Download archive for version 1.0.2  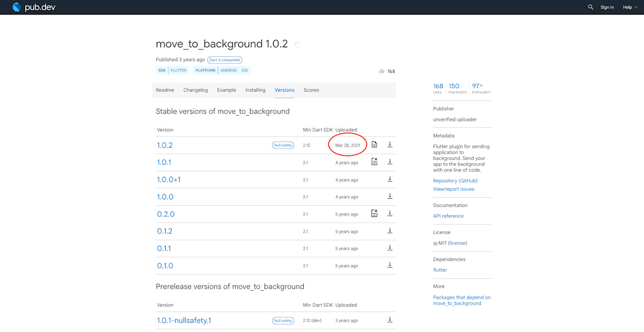point(390,145)
